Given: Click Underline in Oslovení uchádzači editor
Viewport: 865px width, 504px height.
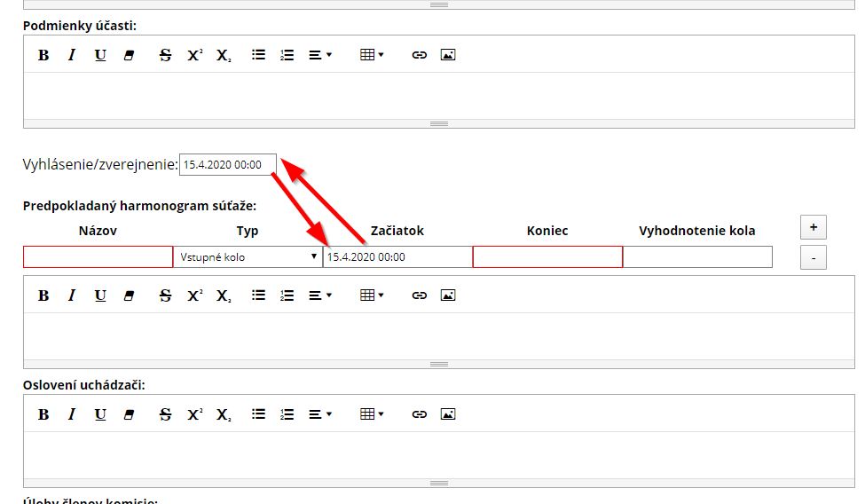Looking at the screenshot, I should tap(100, 414).
